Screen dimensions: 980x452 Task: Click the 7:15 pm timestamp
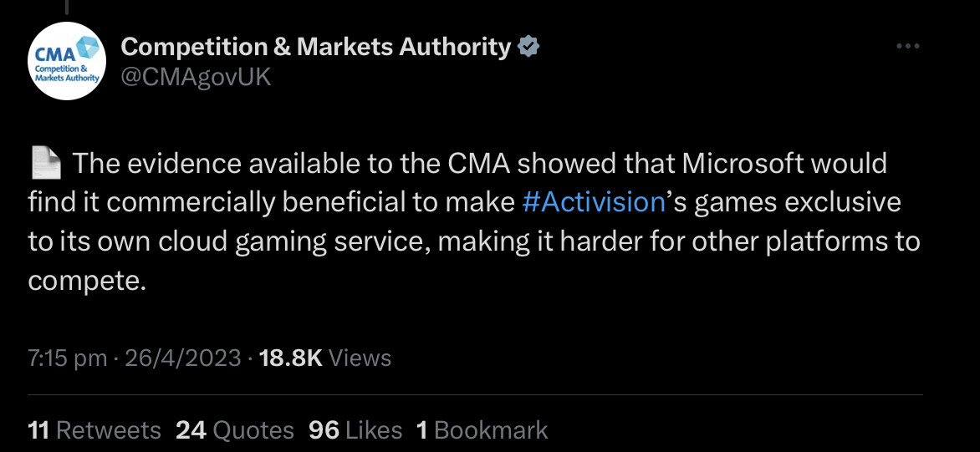68,358
